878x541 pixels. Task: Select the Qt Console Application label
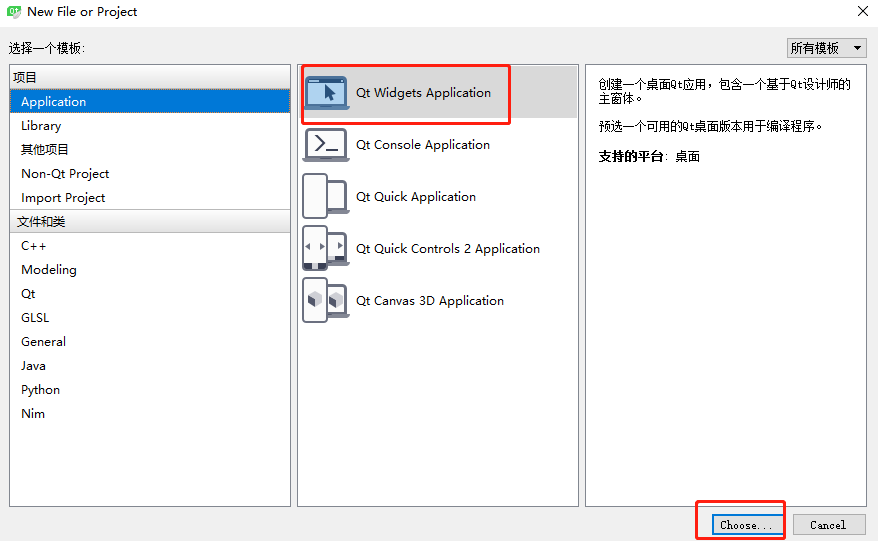point(423,145)
